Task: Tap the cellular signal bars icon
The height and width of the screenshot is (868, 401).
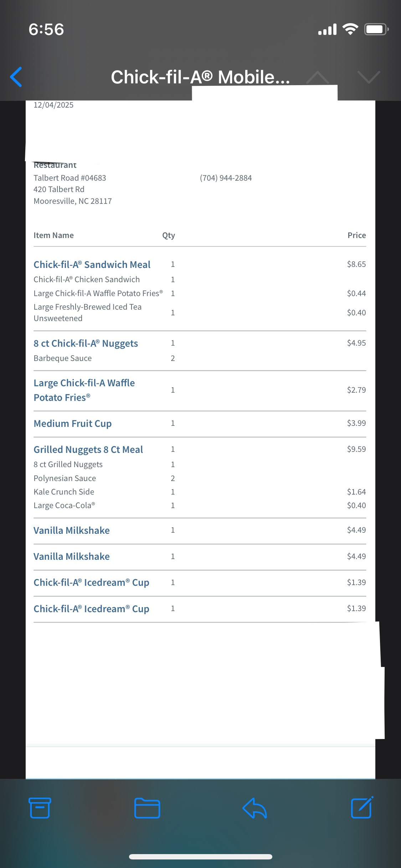Action: point(327,30)
